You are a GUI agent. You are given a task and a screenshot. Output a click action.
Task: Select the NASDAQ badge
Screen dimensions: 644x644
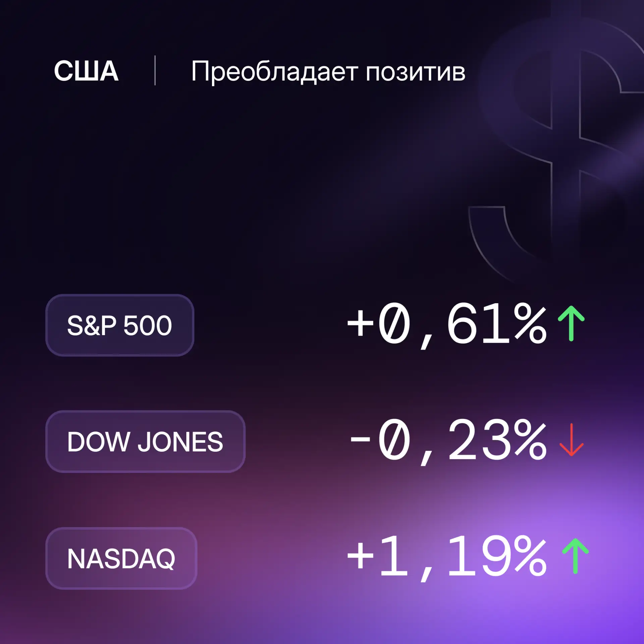pos(121,558)
